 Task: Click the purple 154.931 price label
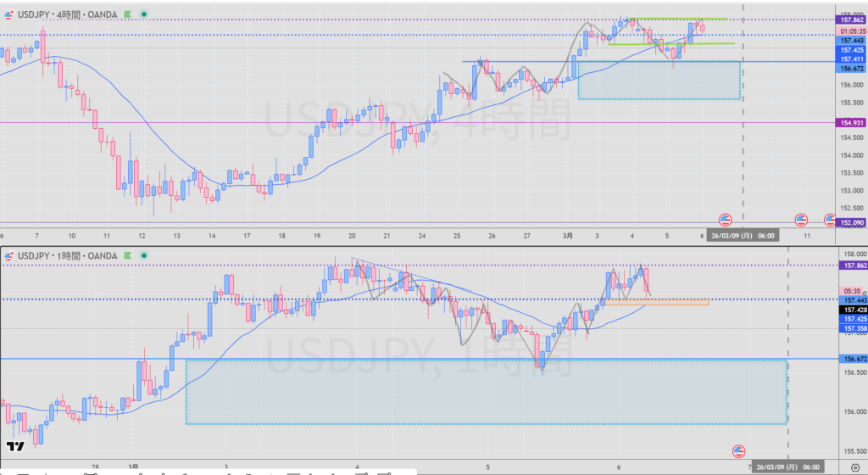pyautogui.click(x=851, y=123)
